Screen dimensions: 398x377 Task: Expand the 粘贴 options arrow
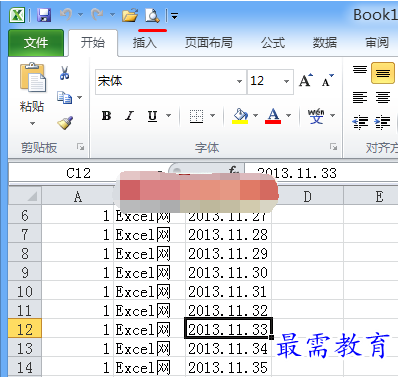click(32, 123)
